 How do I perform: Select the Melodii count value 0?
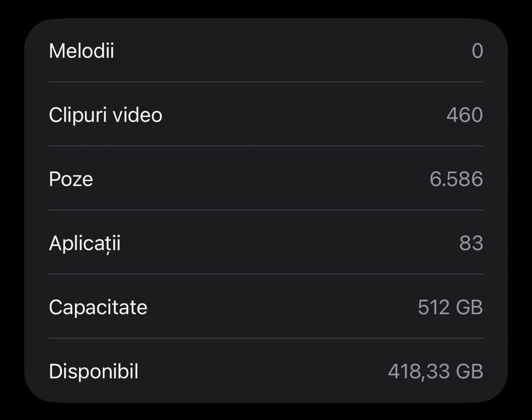coord(477,51)
